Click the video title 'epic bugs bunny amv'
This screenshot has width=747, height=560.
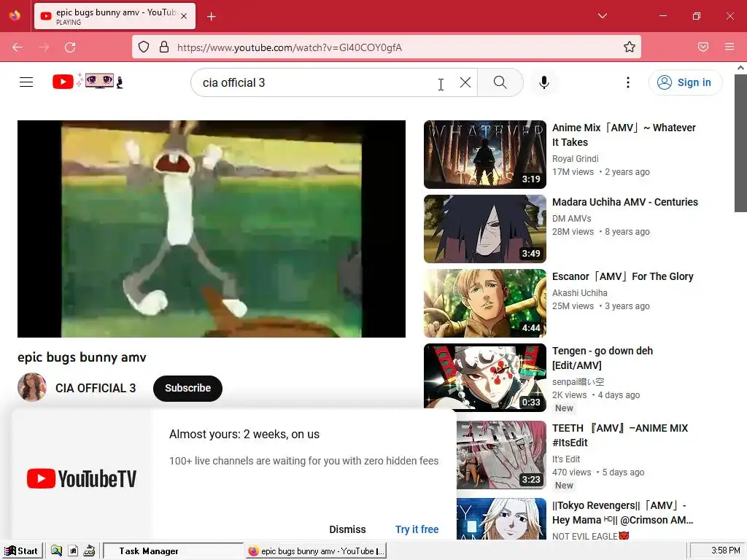pos(82,357)
